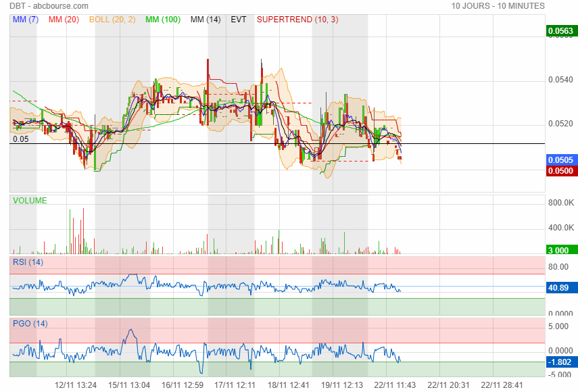The image size is (578, 392).
Task: Click the RSI (14) panel title
Action: (x=28, y=262)
